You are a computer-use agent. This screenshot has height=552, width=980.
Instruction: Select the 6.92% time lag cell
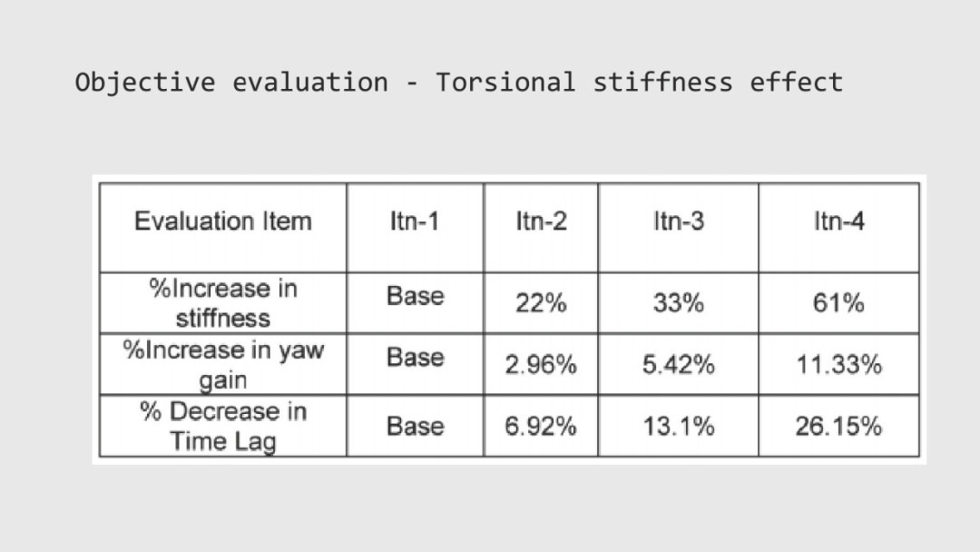coord(541,426)
